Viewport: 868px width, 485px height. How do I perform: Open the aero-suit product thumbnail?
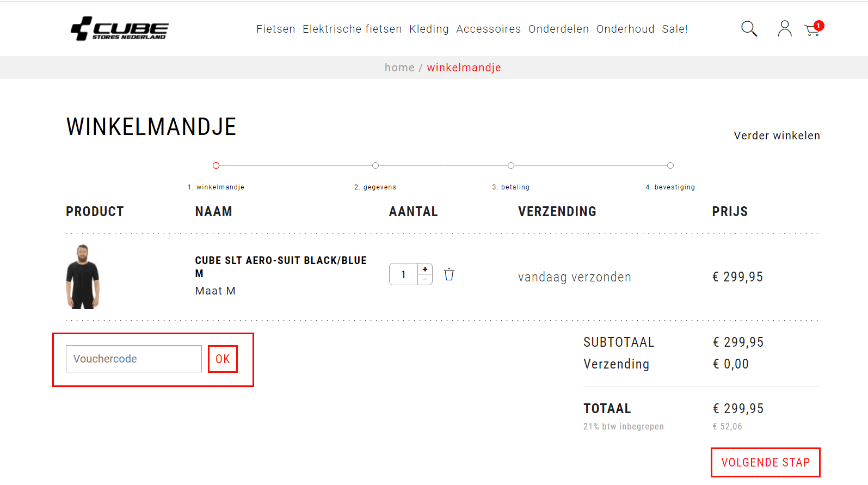83,277
